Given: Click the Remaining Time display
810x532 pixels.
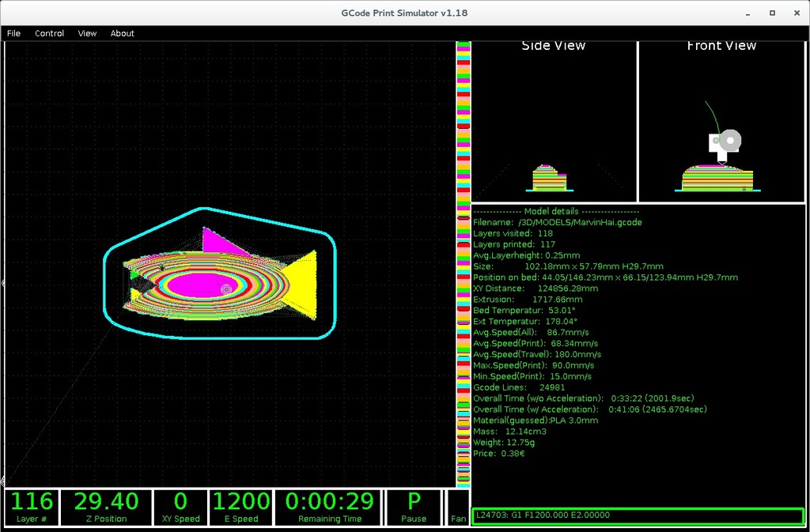Looking at the screenshot, I should pyautogui.click(x=330, y=507).
